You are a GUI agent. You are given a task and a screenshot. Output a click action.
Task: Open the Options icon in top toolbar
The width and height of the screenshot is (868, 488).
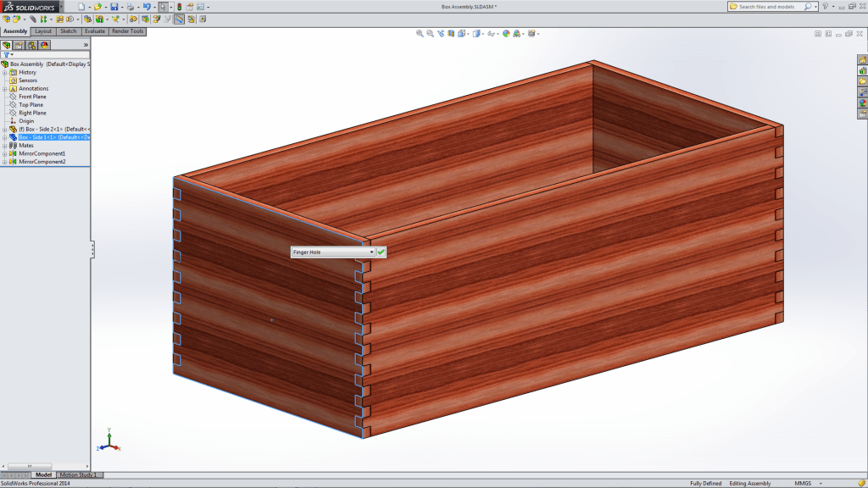200,7
